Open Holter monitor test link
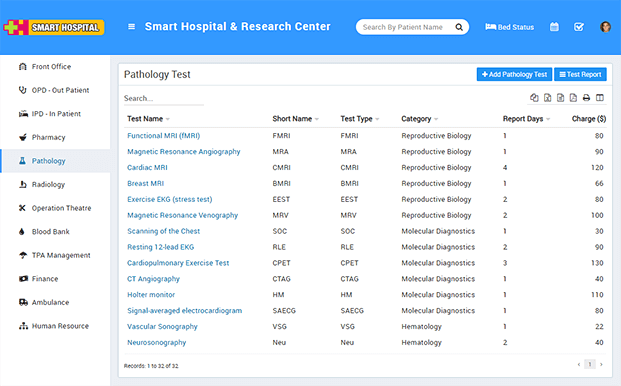 tap(151, 295)
